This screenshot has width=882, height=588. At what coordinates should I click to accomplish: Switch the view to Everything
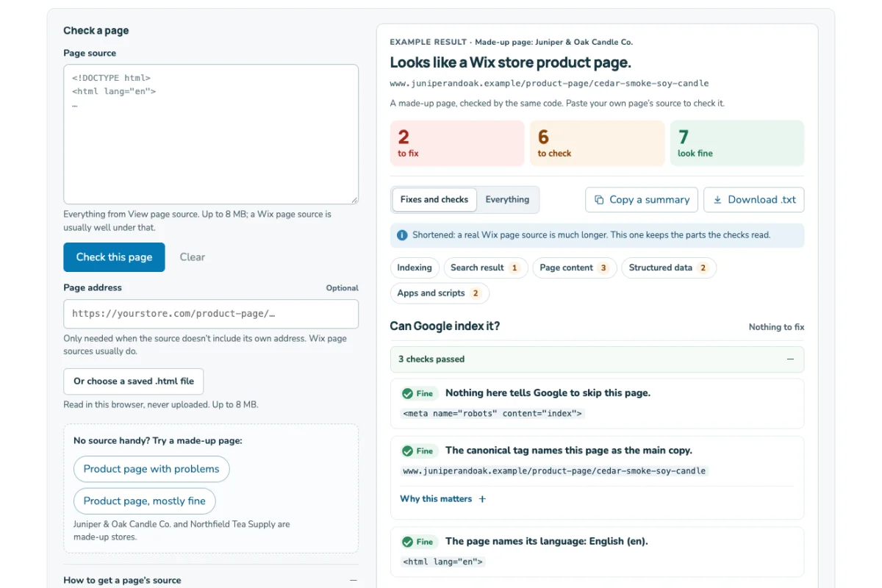(x=507, y=200)
